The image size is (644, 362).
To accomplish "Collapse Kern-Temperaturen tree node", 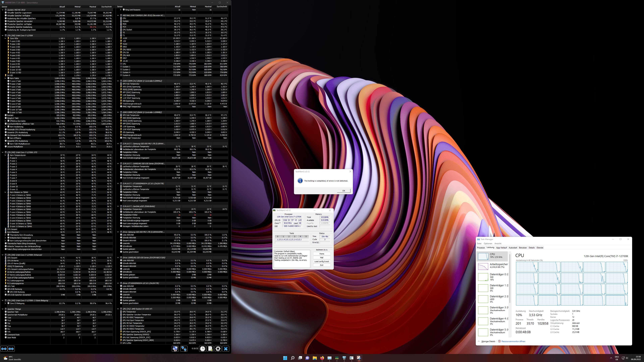I will (x=5, y=155).
